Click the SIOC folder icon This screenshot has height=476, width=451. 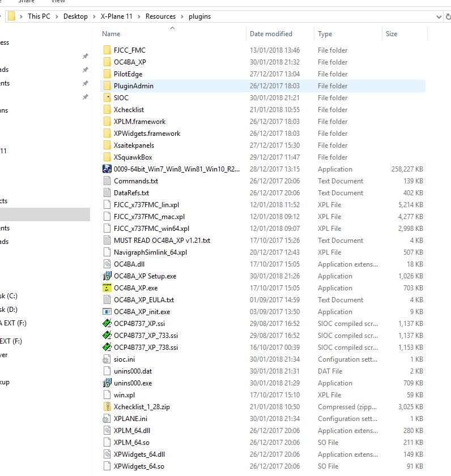[x=107, y=97]
